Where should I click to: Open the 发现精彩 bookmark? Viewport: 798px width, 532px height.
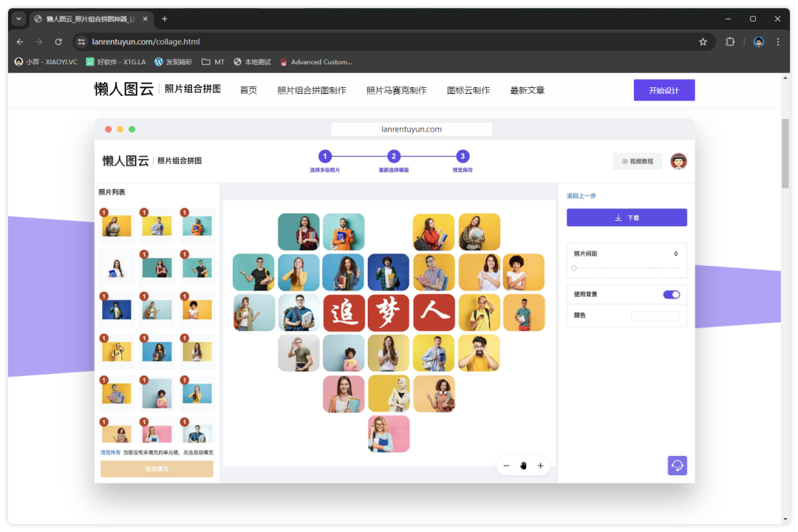[x=173, y=61]
